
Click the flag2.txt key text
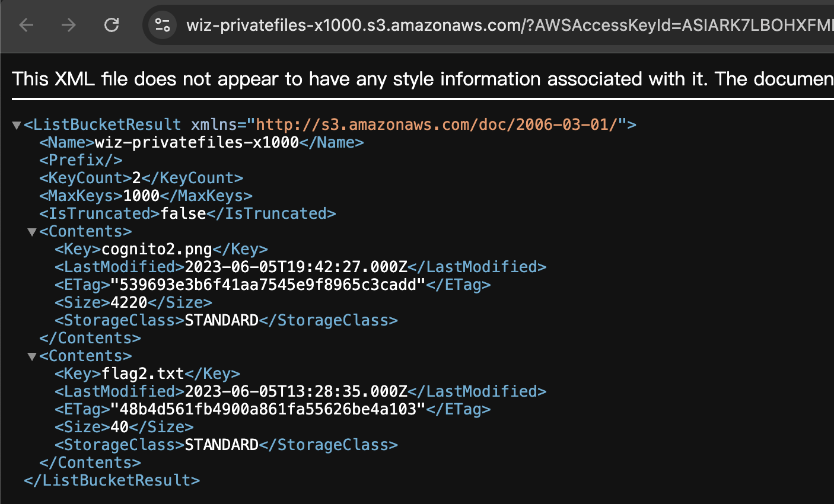tap(143, 374)
